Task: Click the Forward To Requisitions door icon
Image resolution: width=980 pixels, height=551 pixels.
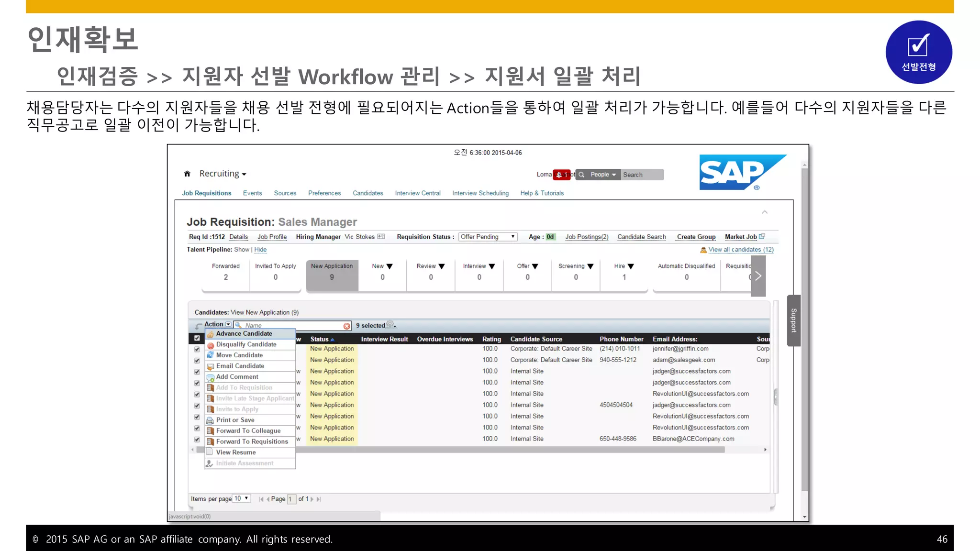Action: [210, 442]
